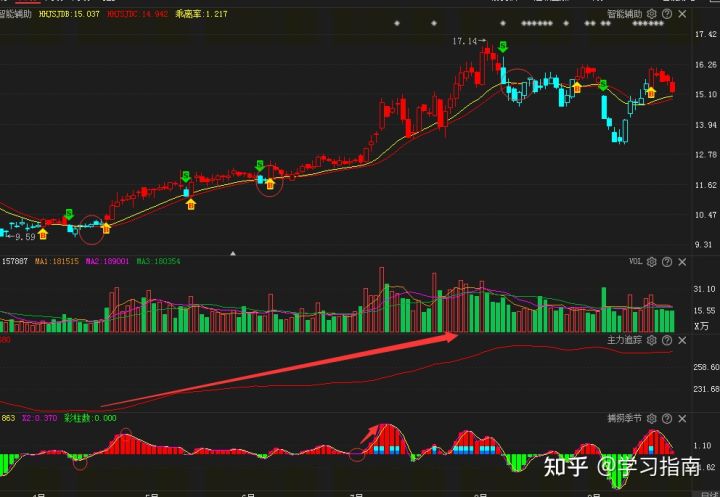Show help for VOL indicator
The width and height of the screenshot is (720, 497).
[x=667, y=262]
